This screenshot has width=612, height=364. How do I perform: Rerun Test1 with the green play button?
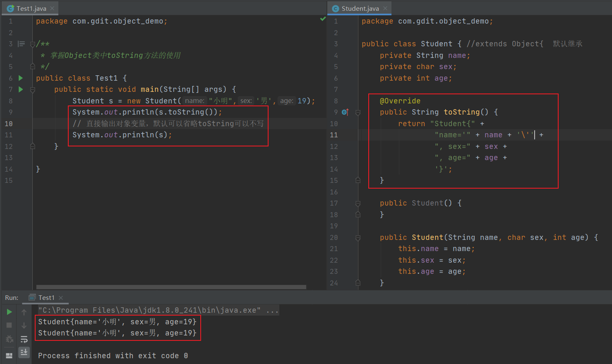tap(9, 312)
